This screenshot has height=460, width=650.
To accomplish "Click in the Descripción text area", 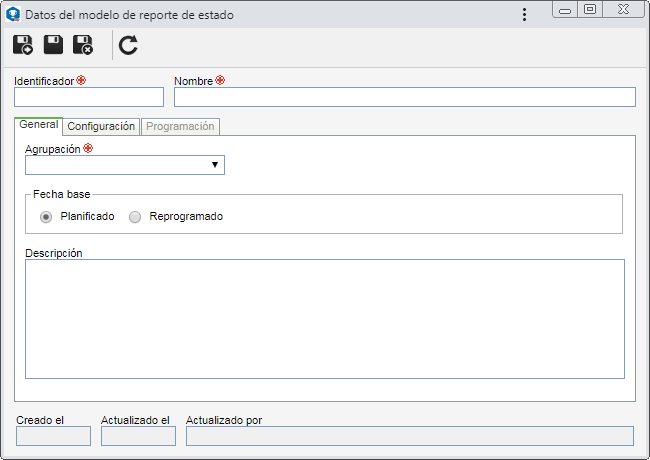I will 325,319.
